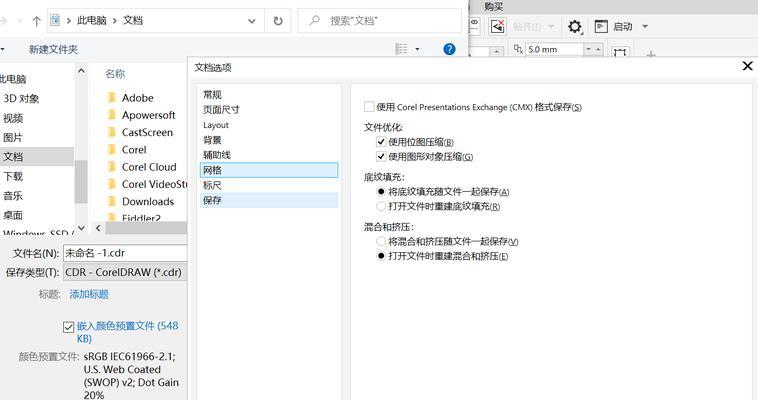
Task: Click the nav pane scroll-down arrow
Action: coord(81,227)
